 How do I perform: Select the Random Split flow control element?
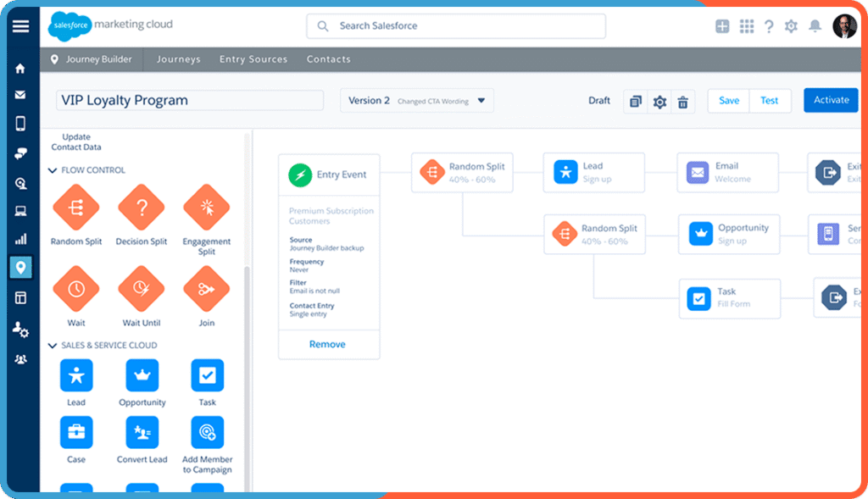(75, 208)
